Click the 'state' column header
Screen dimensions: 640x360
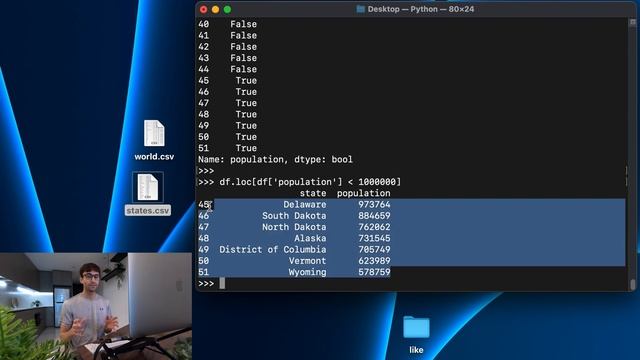click(313, 193)
